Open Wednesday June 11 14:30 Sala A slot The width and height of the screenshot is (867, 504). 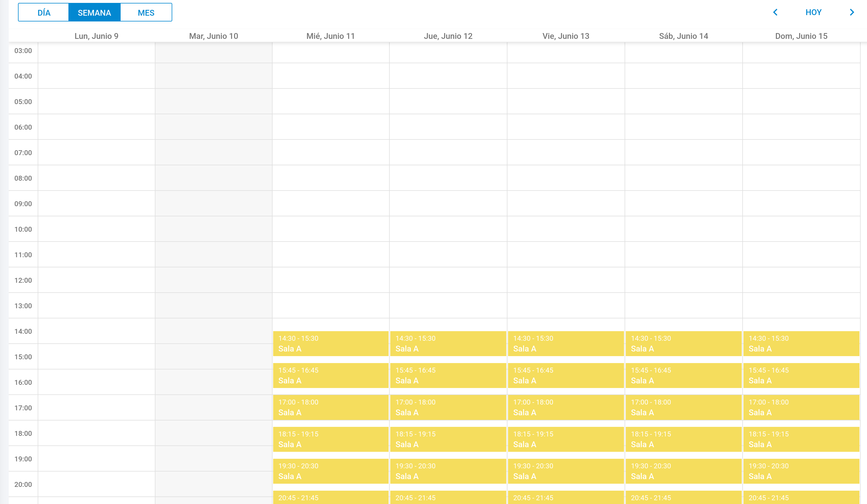click(x=330, y=343)
